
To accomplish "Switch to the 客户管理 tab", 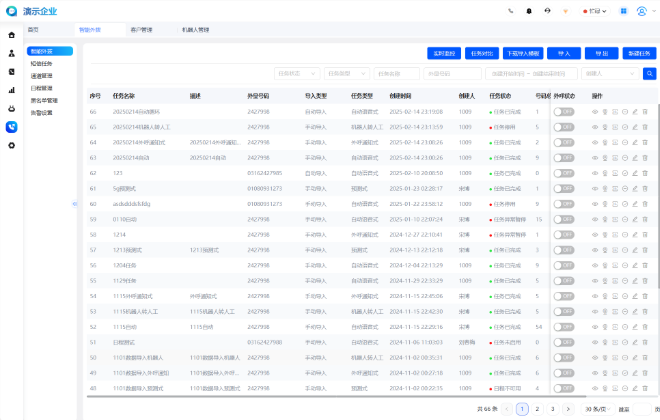I will coord(143,31).
